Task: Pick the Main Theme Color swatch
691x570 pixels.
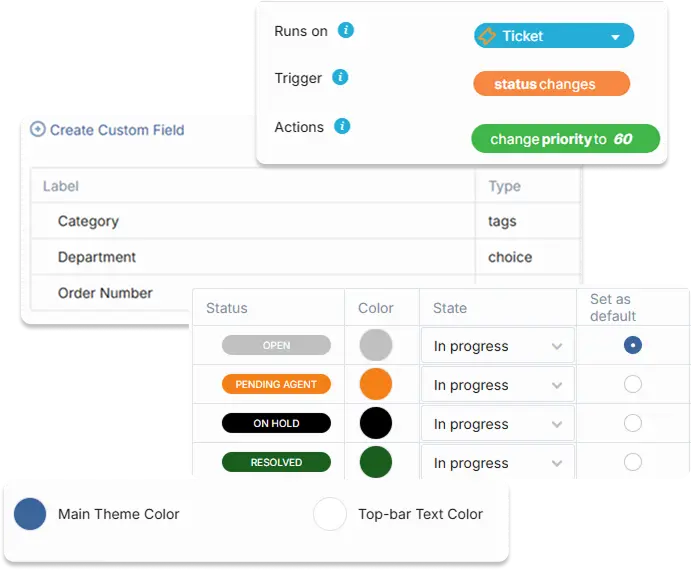Action: pos(30,514)
